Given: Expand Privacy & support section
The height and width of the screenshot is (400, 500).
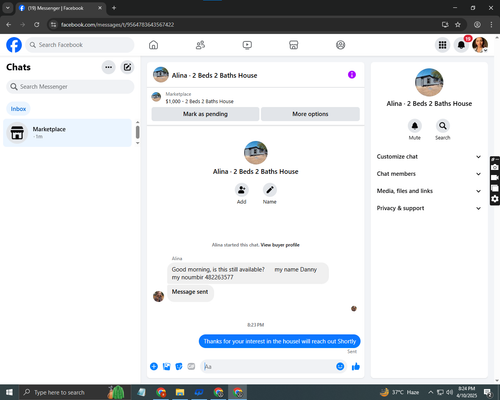Looking at the screenshot, I should (429, 208).
